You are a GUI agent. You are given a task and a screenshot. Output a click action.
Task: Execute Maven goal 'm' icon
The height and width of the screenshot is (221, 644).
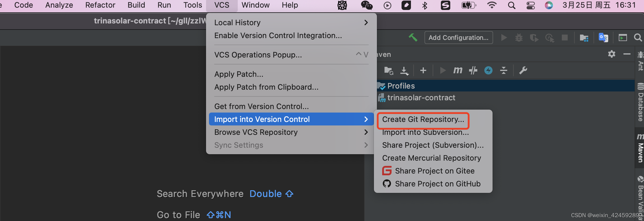click(x=458, y=70)
